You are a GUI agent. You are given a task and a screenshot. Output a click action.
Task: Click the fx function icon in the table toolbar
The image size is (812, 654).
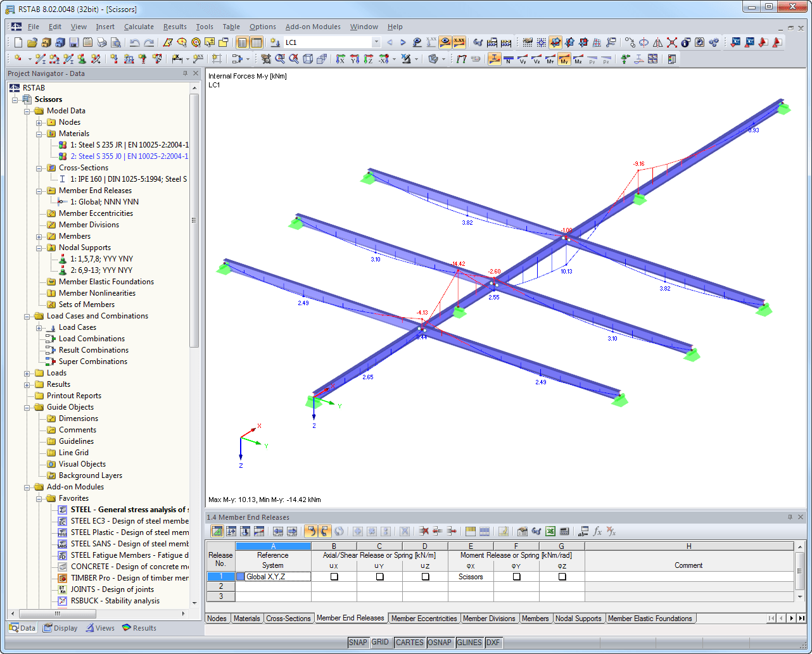click(598, 531)
